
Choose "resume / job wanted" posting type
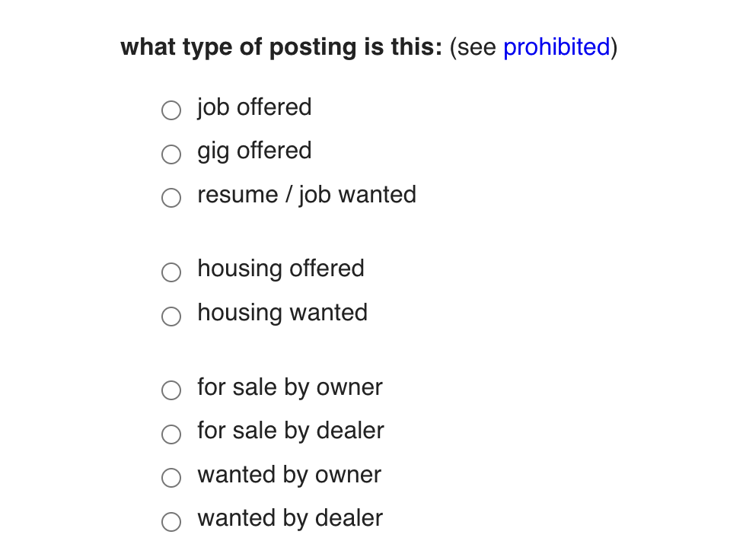click(171, 197)
